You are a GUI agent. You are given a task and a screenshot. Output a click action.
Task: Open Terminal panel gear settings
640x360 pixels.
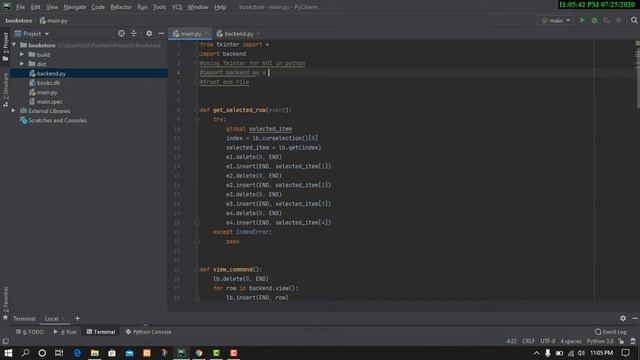(x=623, y=318)
